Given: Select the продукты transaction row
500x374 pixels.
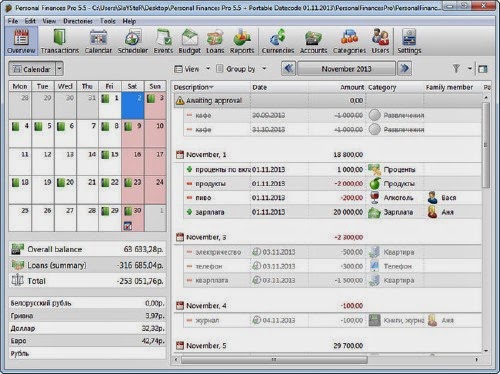Looking at the screenshot, I should [x=332, y=184].
